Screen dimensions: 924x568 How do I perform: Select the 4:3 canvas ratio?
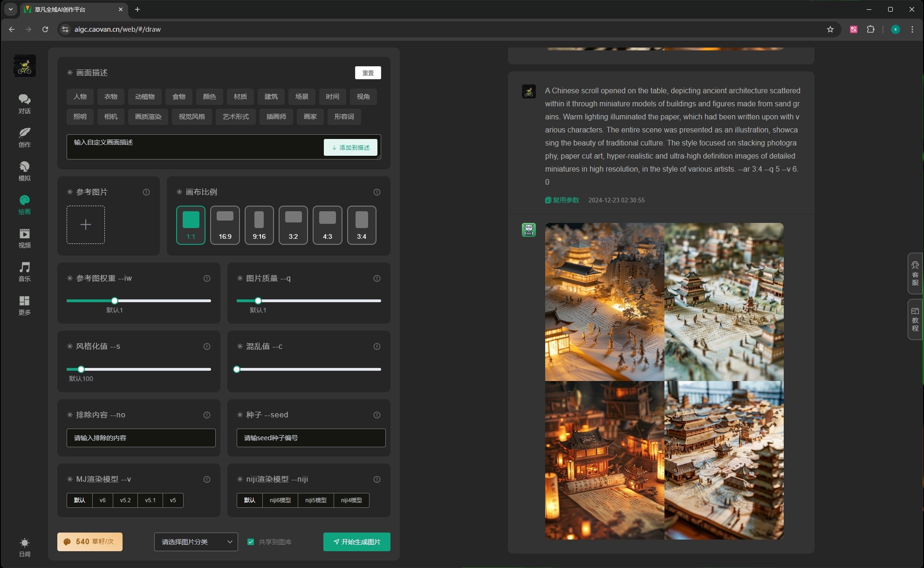click(328, 225)
